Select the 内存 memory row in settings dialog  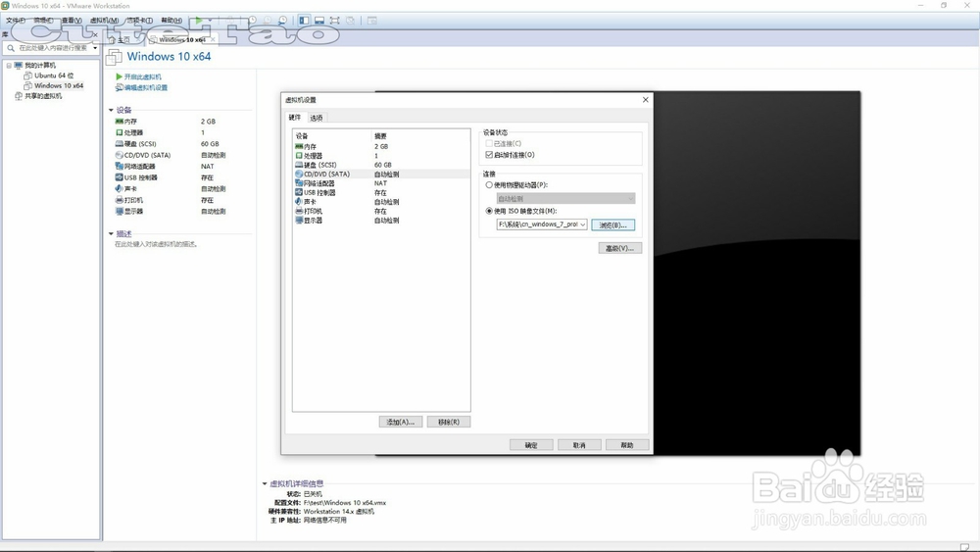(381, 146)
